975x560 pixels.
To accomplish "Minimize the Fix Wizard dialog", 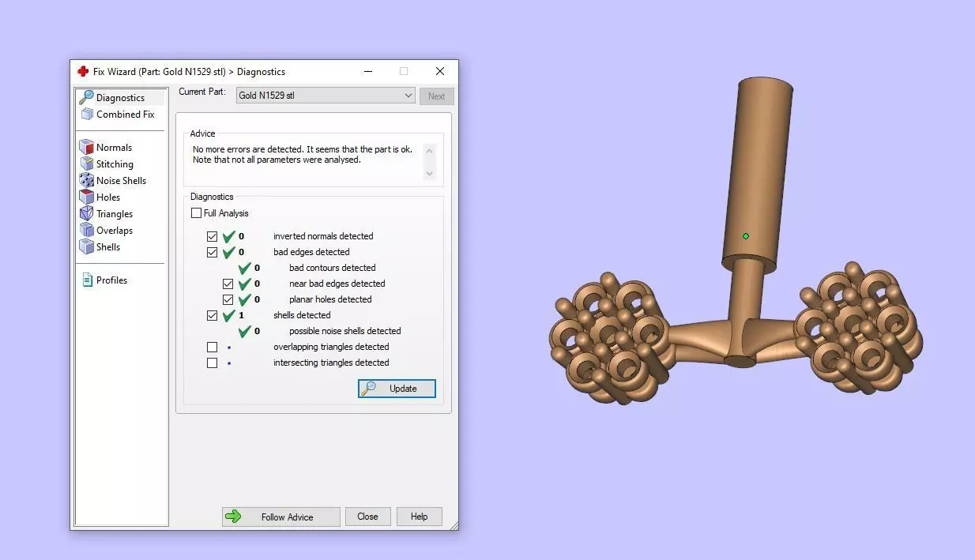I will tap(368, 71).
